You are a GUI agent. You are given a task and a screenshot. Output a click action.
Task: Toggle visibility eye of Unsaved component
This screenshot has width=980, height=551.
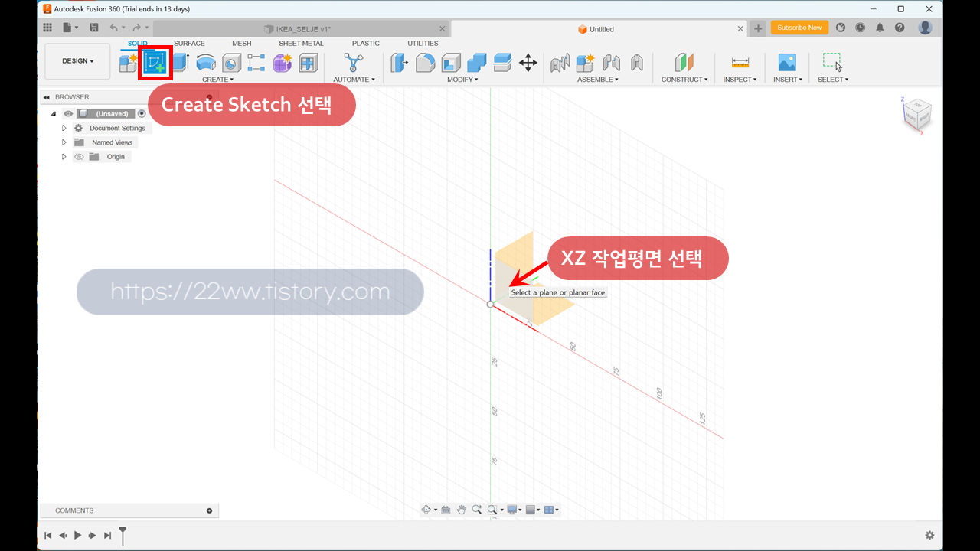coord(68,113)
